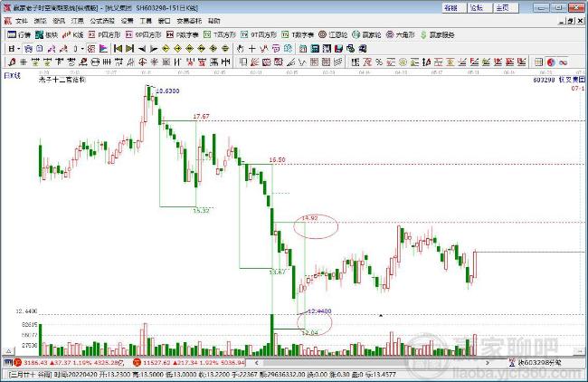Click the percent sign tool icon
Screen dimensions: 588x382
click(x=379, y=62)
